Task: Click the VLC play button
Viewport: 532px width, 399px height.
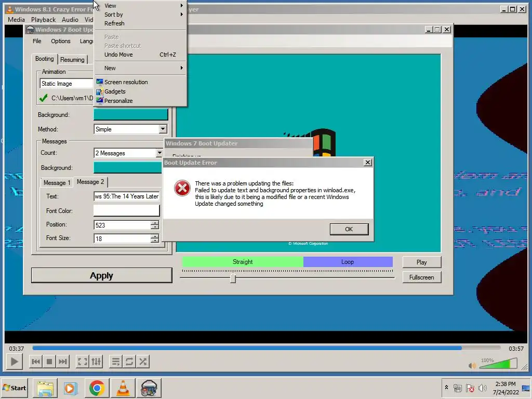Action: click(x=14, y=362)
